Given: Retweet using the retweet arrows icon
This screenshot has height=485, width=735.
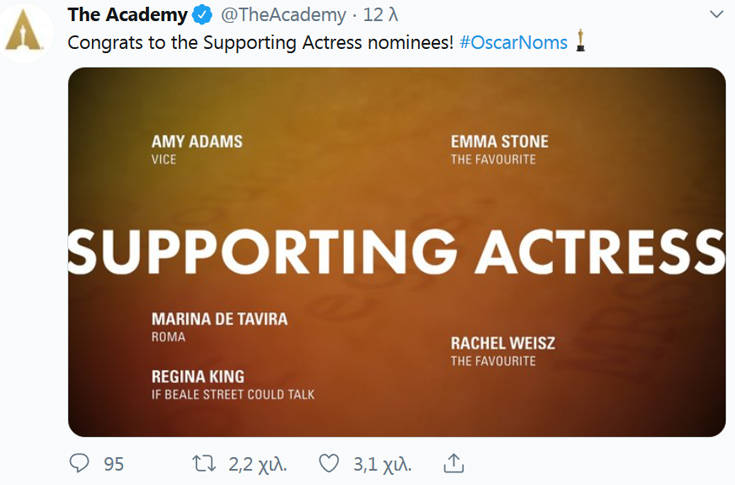Looking at the screenshot, I should point(204,463).
